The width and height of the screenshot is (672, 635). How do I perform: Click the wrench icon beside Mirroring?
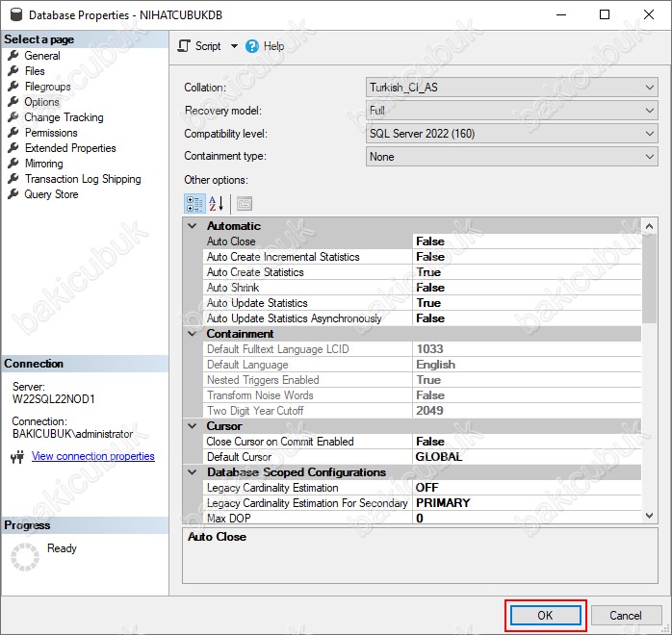click(13, 164)
